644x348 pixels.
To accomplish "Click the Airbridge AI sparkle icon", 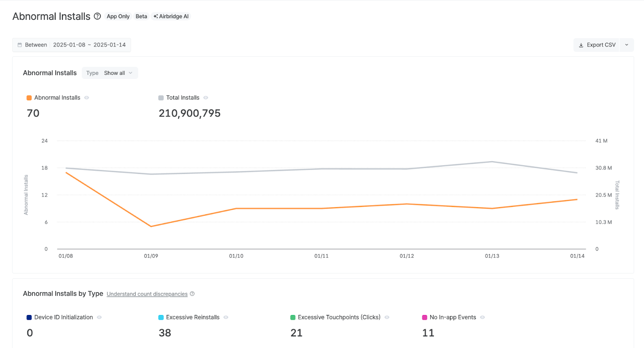I will (155, 17).
